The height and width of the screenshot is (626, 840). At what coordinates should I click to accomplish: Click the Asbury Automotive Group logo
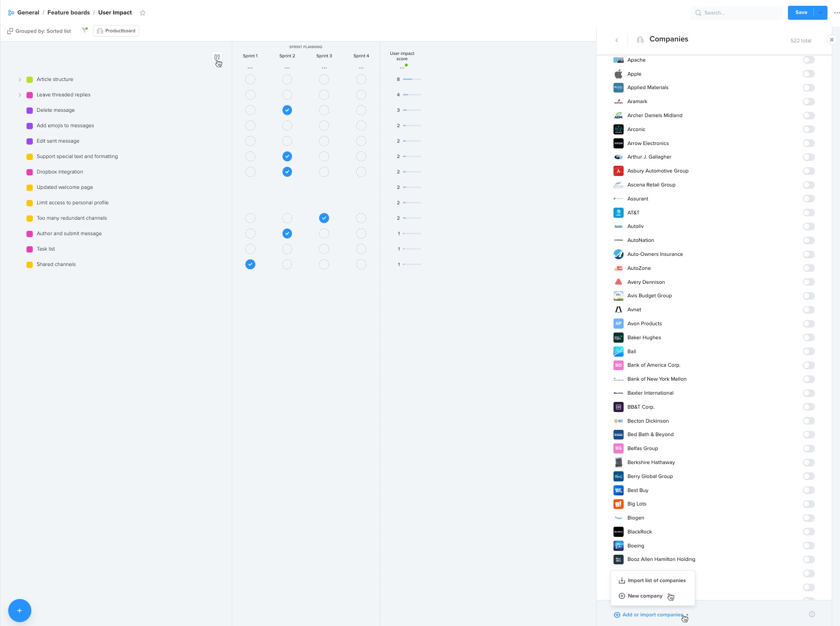[x=618, y=171]
